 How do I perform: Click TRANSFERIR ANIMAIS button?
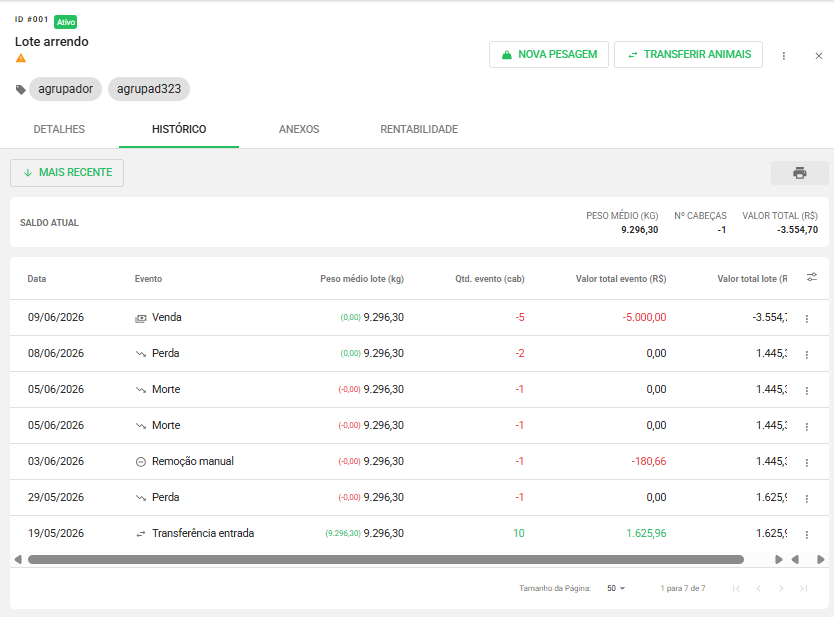pos(688,54)
